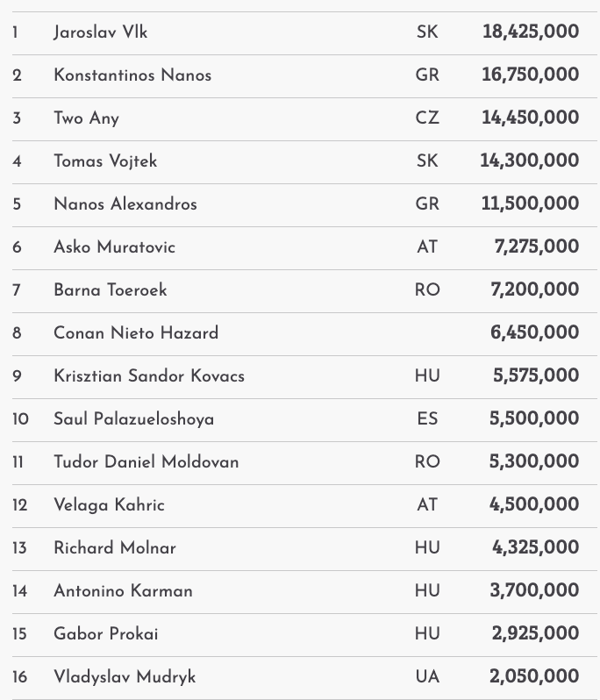Click the 18,425,000 chip count
Viewport: 600px width, 700px height.
[531, 32]
